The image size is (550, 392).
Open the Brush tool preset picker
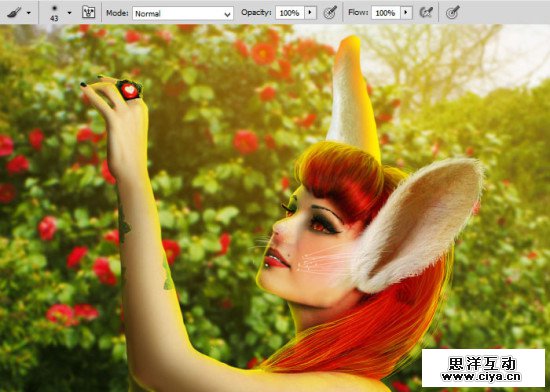(14, 12)
